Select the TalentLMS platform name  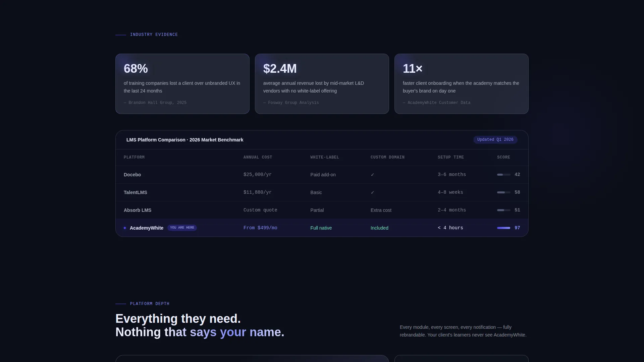point(136,192)
